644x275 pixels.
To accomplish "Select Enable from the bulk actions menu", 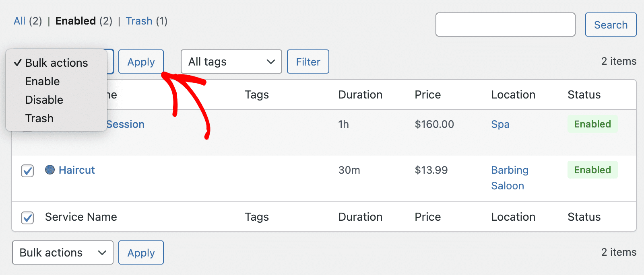I will pos(42,81).
